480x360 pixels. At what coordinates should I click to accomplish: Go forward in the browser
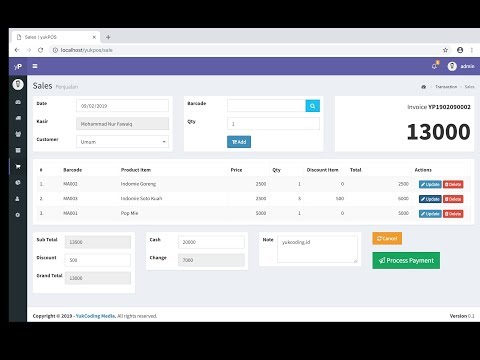coord(29,50)
